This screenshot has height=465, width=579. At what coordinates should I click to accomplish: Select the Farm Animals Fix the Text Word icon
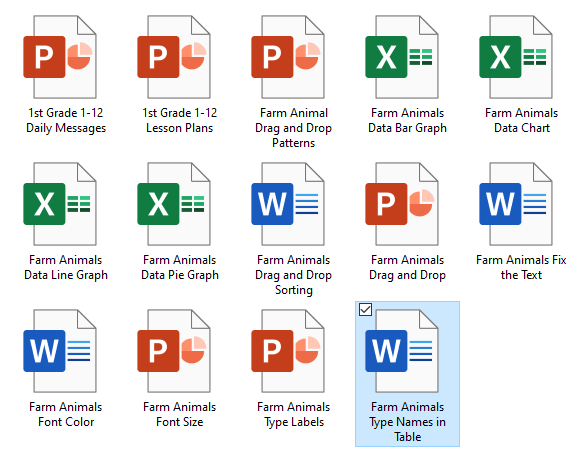(x=516, y=204)
